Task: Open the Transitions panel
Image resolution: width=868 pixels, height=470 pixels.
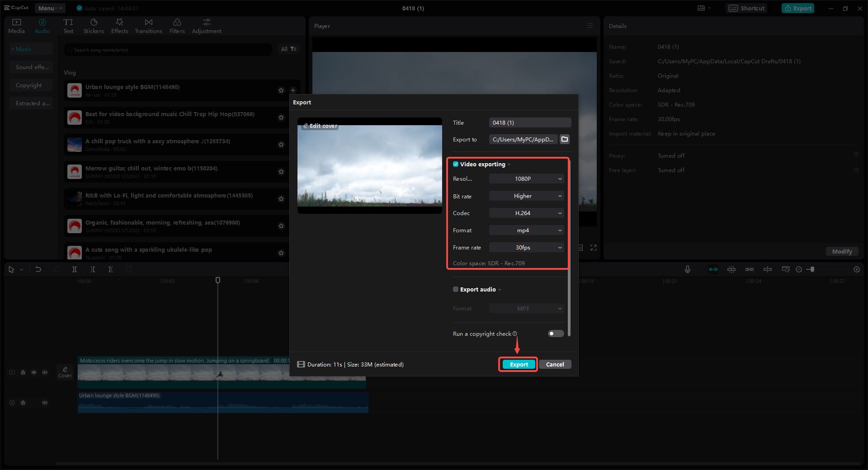Action: (148, 25)
